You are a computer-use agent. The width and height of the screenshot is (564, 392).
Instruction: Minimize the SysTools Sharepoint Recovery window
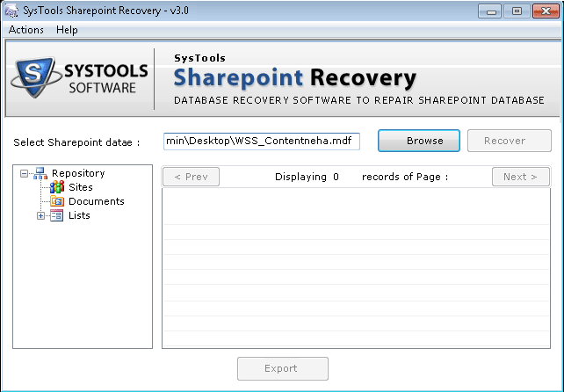489,11
